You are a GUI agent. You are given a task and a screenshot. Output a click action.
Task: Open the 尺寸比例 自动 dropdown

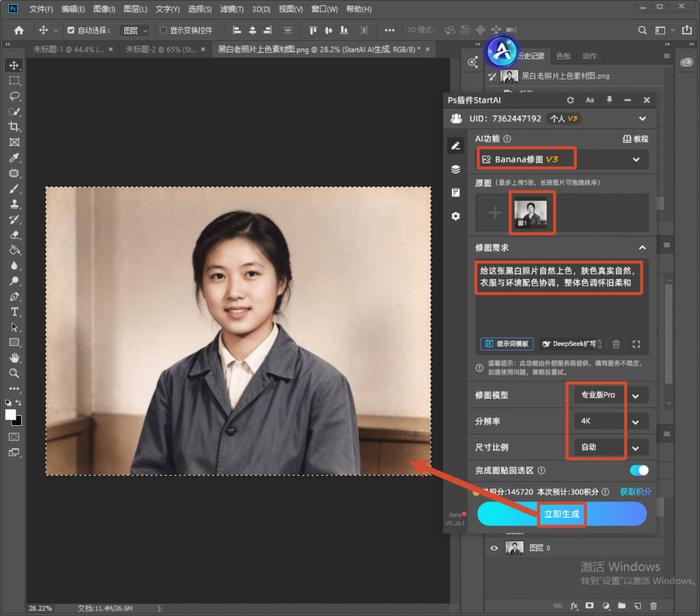click(611, 447)
